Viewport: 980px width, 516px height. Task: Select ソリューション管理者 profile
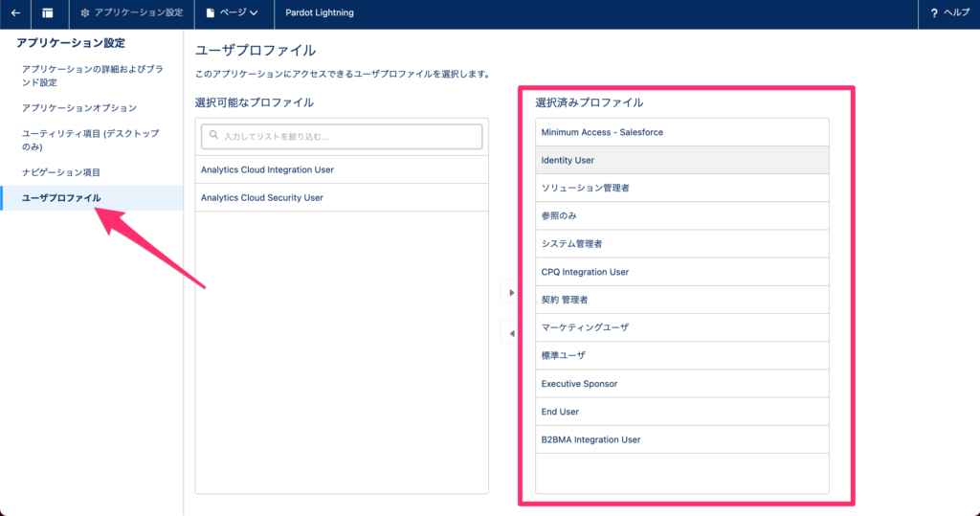tap(681, 188)
